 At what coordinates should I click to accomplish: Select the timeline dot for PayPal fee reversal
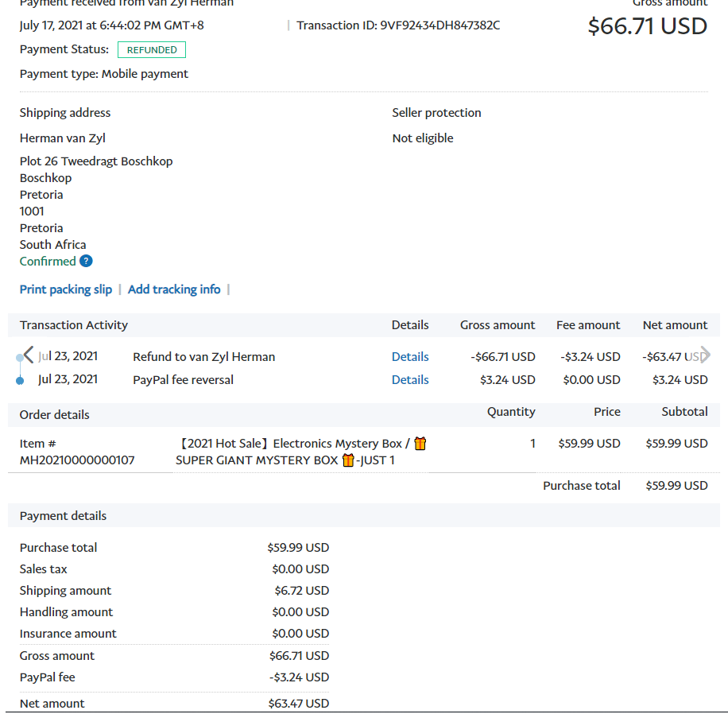point(20,381)
